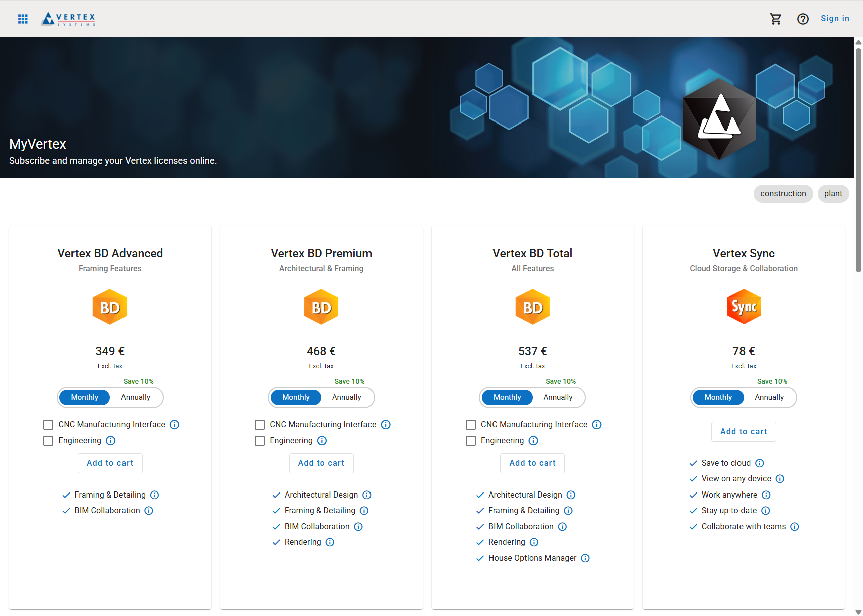This screenshot has height=616, width=863.
Task: Show info for Collaborate with teams
Action: (794, 527)
